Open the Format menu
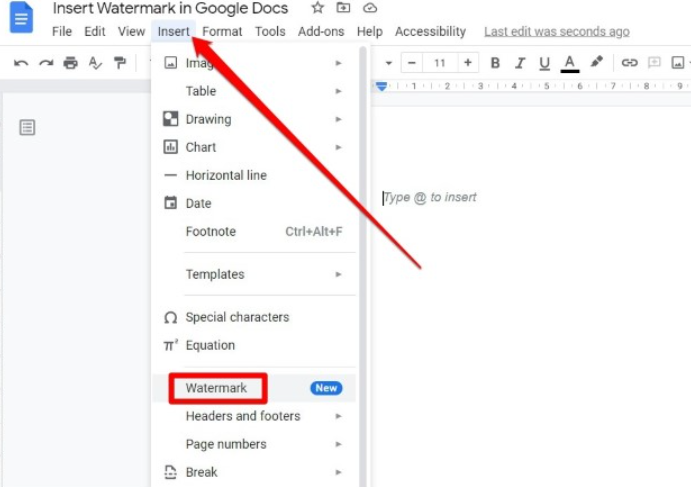 (222, 31)
